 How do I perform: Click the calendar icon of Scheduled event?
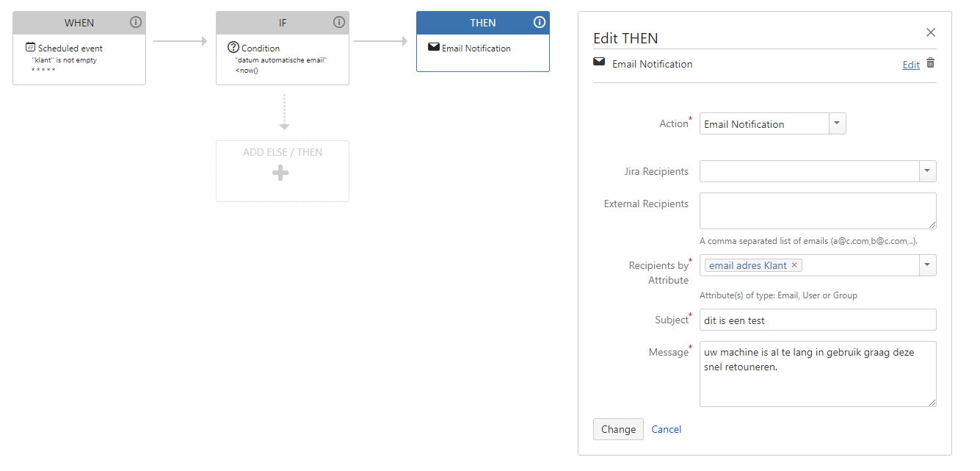coord(30,47)
